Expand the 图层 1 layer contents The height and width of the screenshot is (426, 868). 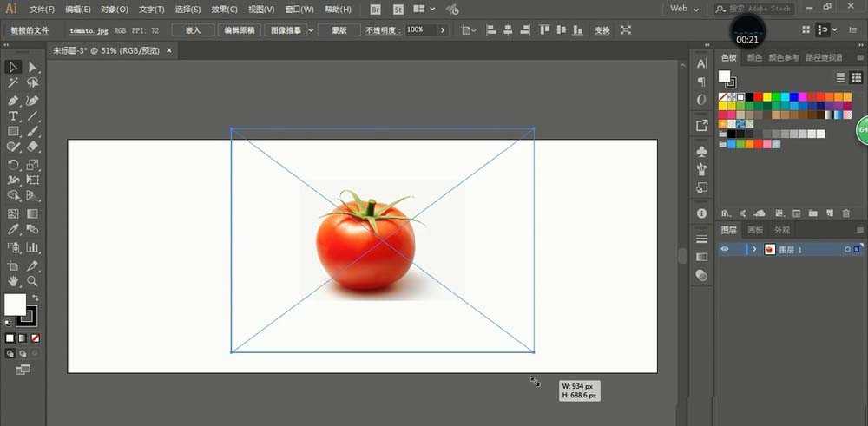(754, 250)
